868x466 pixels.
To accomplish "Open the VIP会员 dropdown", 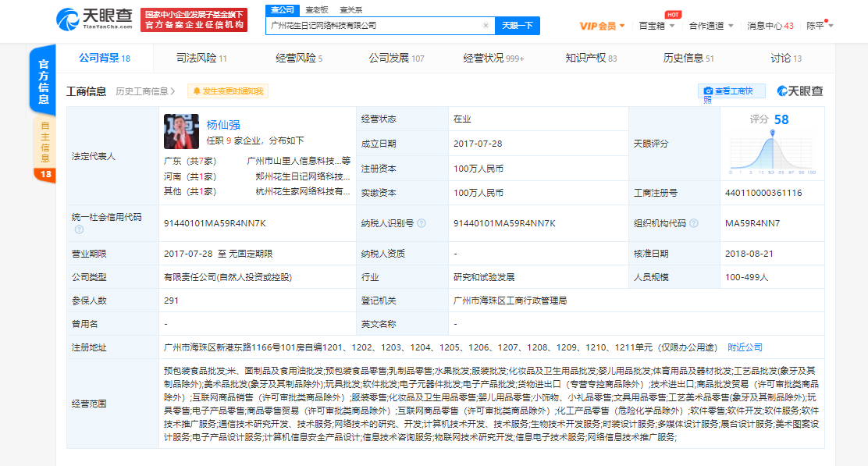I will [x=603, y=26].
